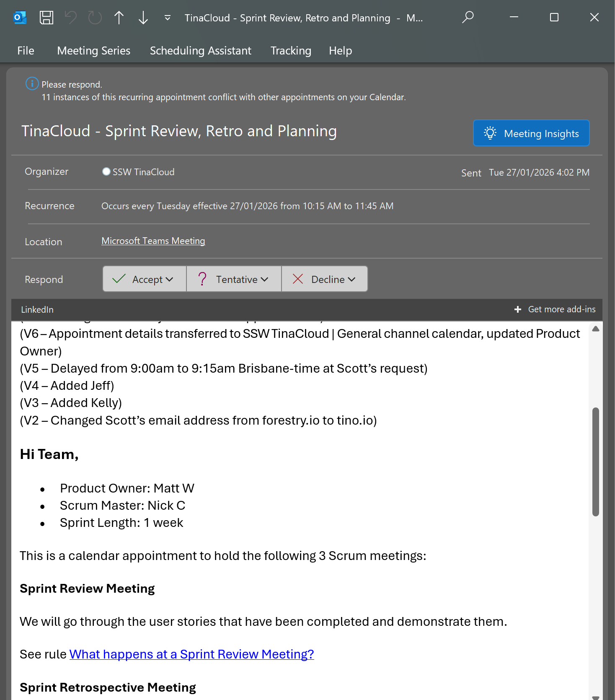Click the Outlook app icon
The height and width of the screenshot is (700, 615).
coord(20,18)
